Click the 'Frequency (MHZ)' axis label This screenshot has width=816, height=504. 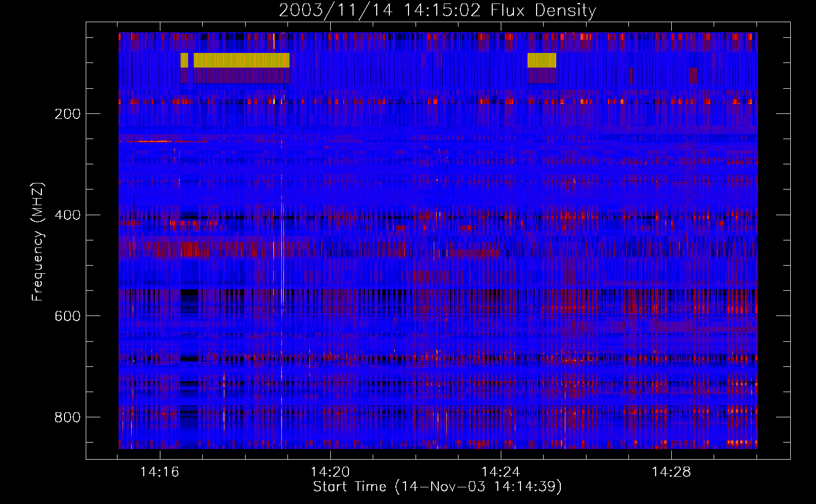tap(38, 242)
